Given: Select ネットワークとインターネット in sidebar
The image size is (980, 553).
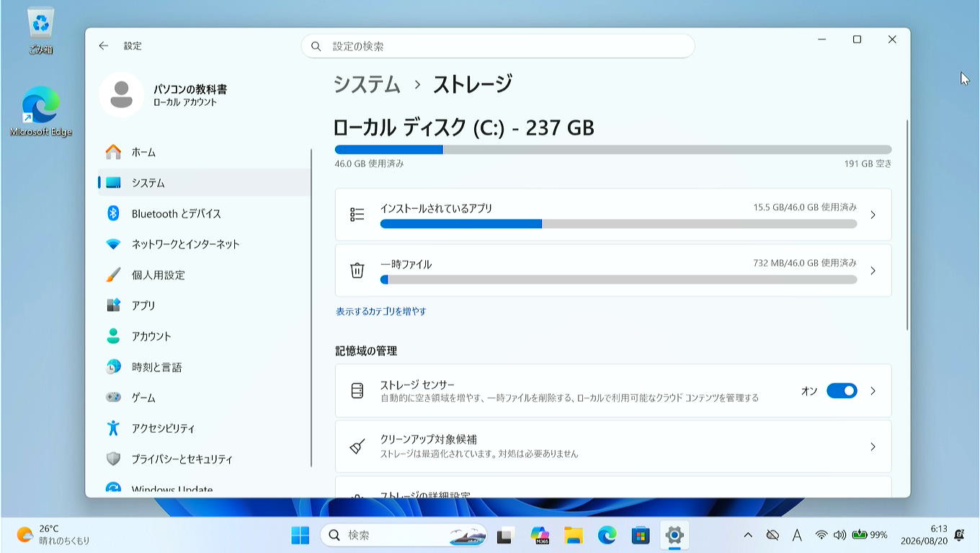Looking at the screenshot, I should point(205,244).
